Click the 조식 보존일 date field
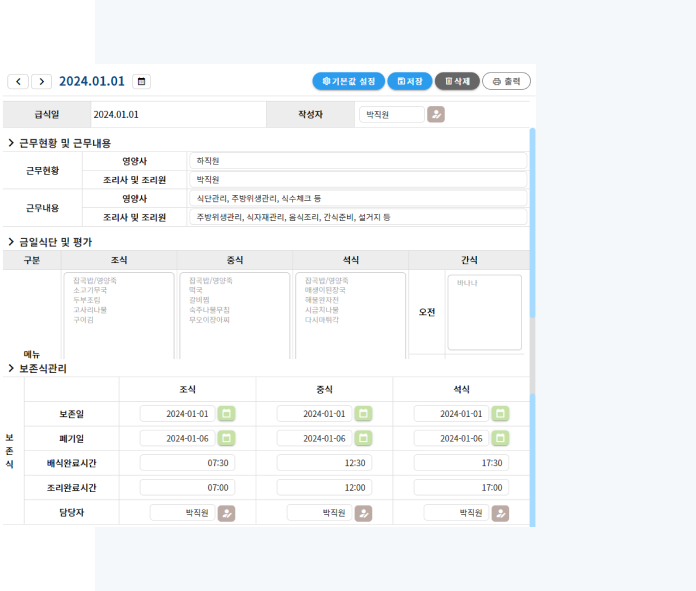Viewport: 696px width, 591px height. [x=178, y=414]
